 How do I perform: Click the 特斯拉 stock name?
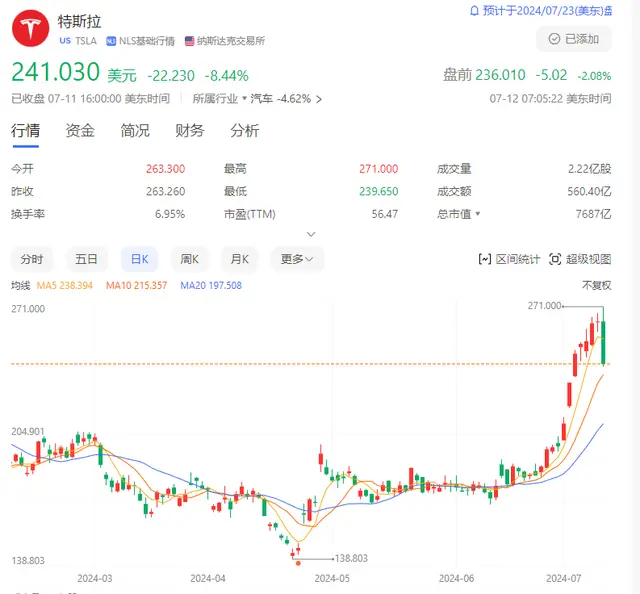[x=79, y=22]
